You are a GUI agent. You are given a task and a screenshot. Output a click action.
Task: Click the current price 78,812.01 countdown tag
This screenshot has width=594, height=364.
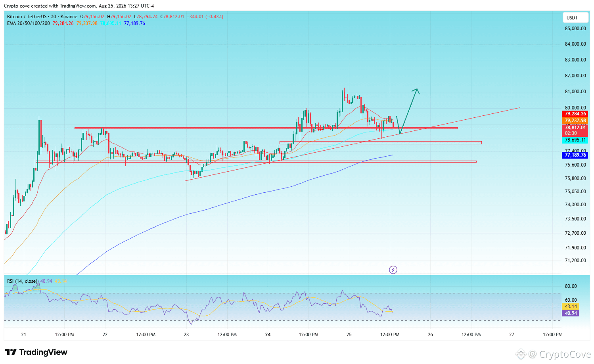[575, 130]
